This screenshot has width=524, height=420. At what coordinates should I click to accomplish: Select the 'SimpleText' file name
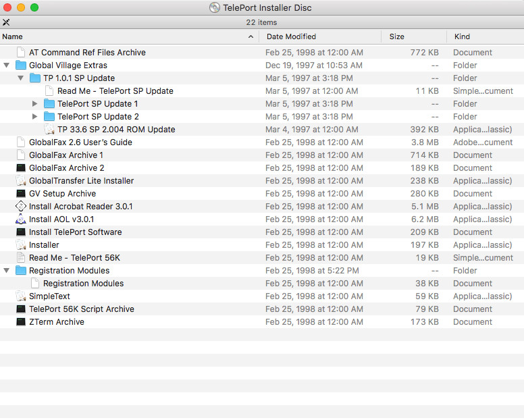[x=49, y=296]
